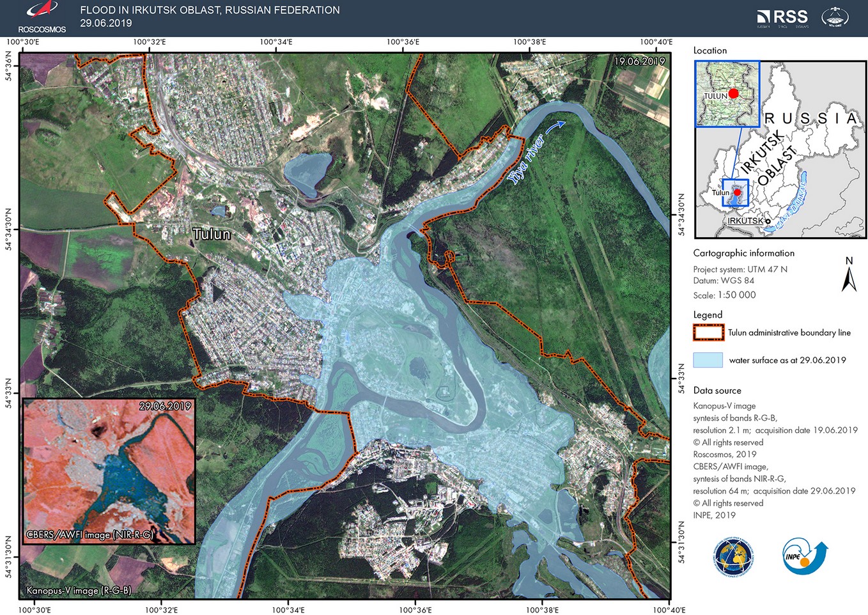Click the RSS logo in the header
The image size is (868, 615).
coord(782,18)
